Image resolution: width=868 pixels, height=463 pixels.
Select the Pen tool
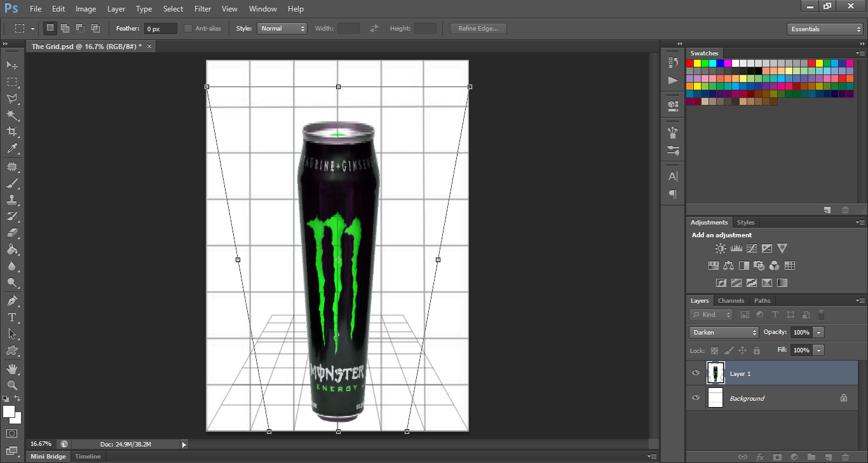[12, 300]
